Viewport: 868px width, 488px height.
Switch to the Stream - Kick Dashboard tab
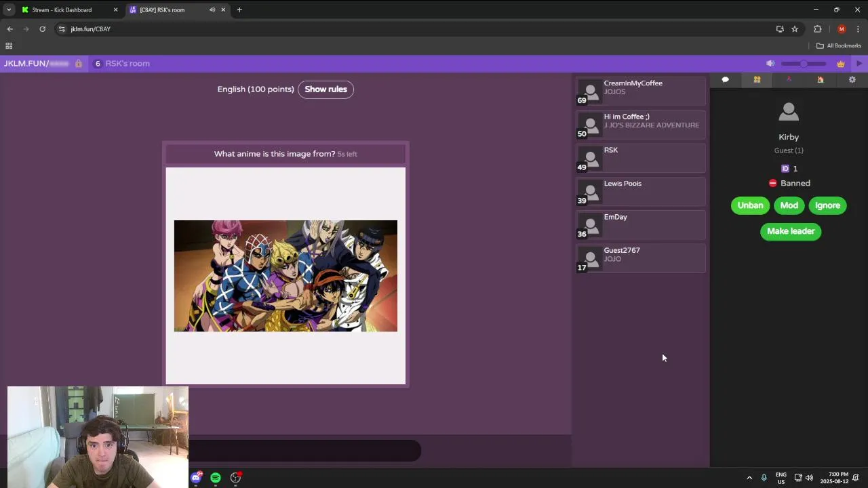tap(62, 10)
